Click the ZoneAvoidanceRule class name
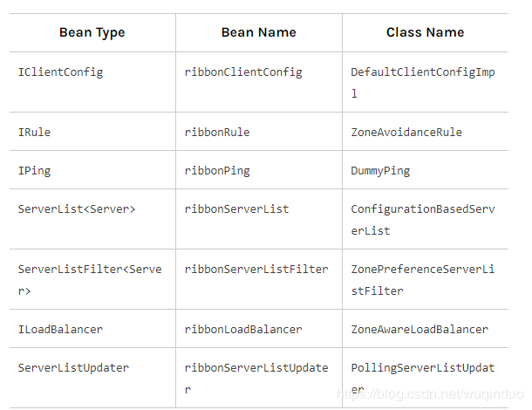 (x=406, y=133)
